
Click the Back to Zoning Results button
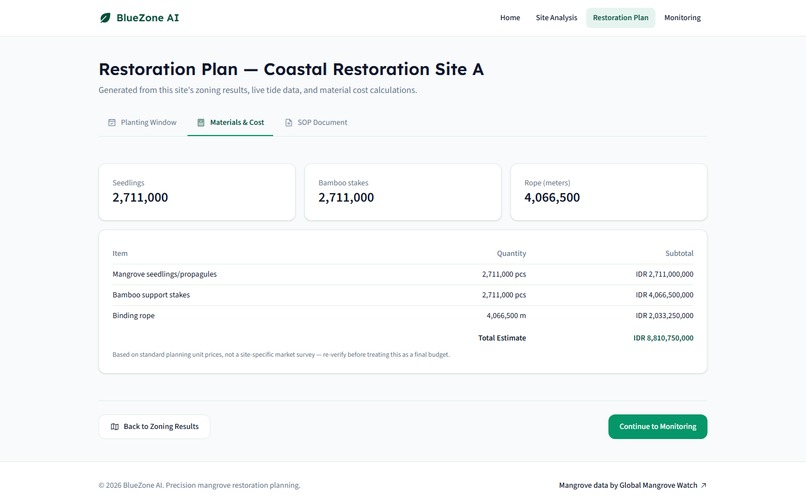tap(154, 426)
